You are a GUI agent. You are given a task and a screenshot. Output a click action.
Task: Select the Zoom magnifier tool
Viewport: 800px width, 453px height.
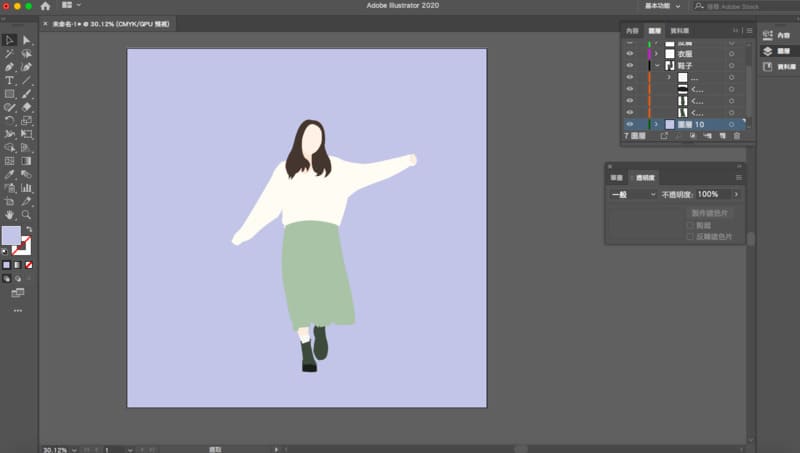(x=27, y=215)
